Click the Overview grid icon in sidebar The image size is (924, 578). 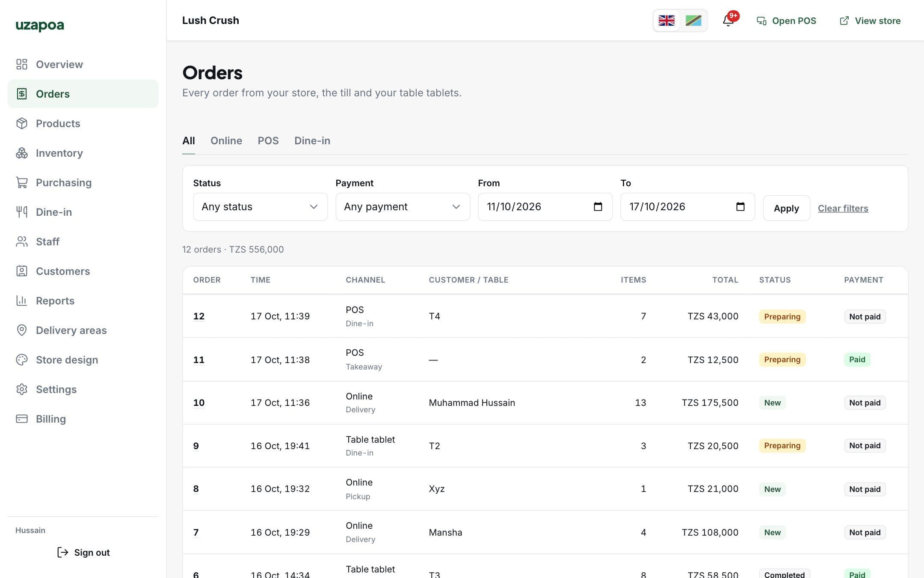pyautogui.click(x=22, y=64)
